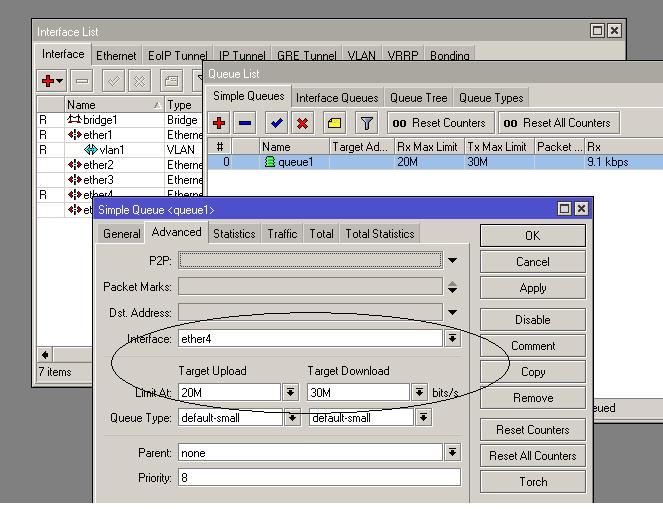Select the vlan1 interface icon
The height and width of the screenshot is (522, 663).
(x=90, y=150)
